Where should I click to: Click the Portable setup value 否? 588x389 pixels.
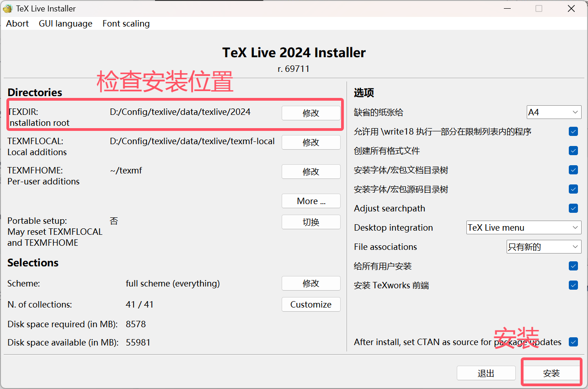(114, 221)
